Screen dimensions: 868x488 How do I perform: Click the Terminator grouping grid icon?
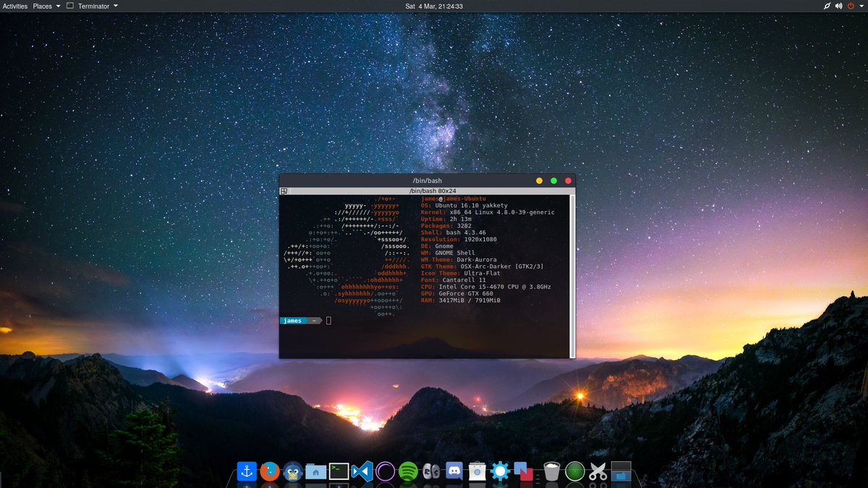point(284,191)
